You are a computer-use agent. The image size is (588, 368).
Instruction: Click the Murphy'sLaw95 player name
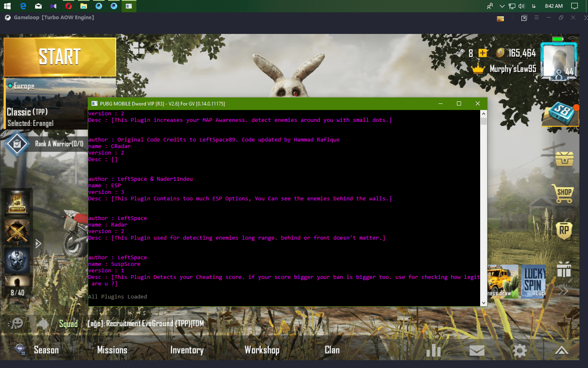pos(513,69)
